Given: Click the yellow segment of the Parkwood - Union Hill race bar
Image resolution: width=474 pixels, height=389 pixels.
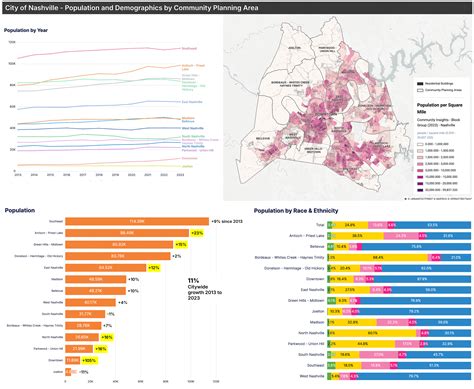Looking at the screenshot, I should [x=363, y=344].
